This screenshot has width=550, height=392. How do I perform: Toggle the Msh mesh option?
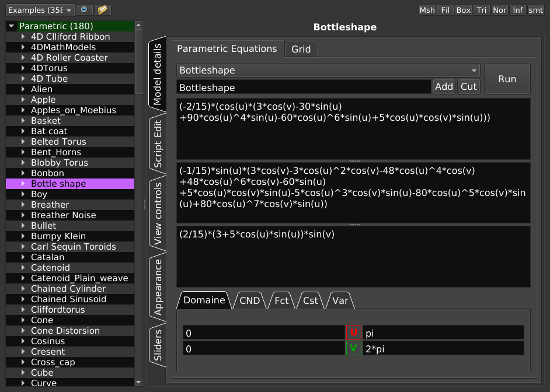427,10
